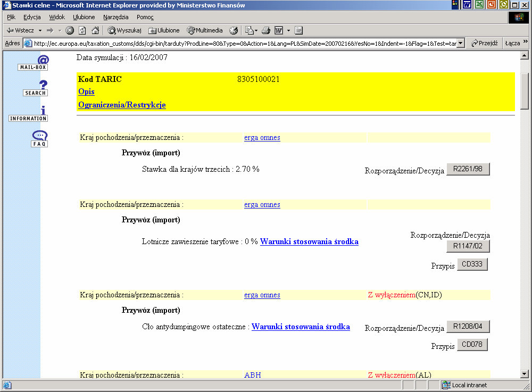
Task: Click the R2261/98 regulation button
Action: pos(468,169)
